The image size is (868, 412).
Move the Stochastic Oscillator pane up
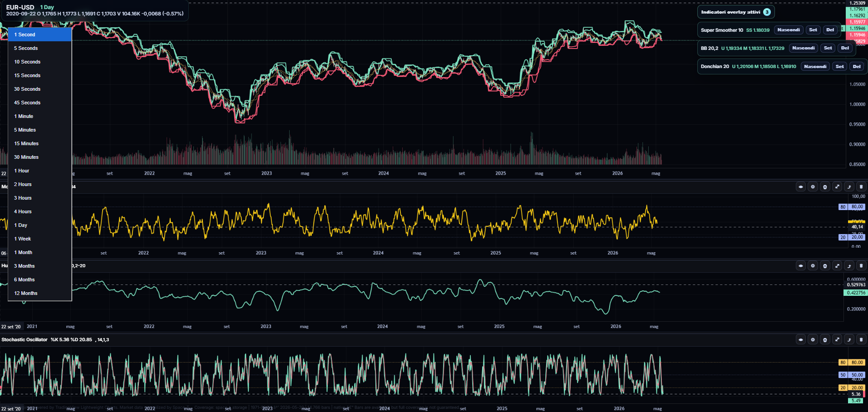(849, 339)
